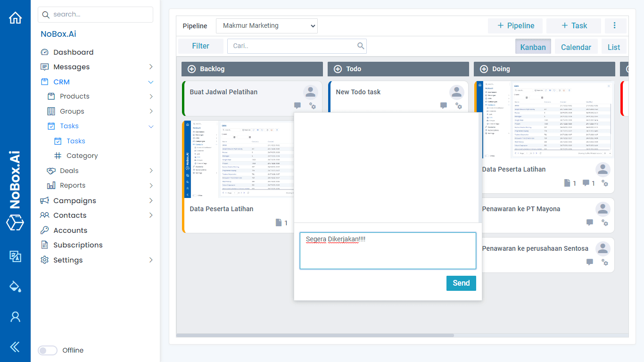
Task: Open the Pipeline dropdown Makmur Marketing
Action: [x=267, y=26]
